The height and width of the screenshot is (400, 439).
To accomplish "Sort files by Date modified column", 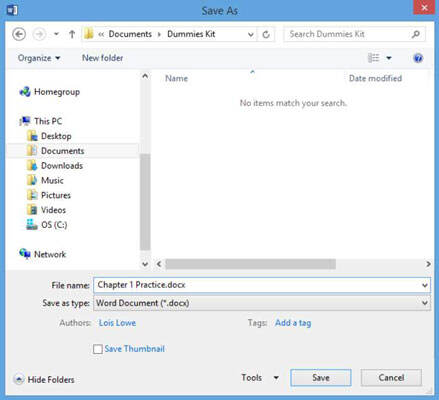I will pyautogui.click(x=375, y=78).
